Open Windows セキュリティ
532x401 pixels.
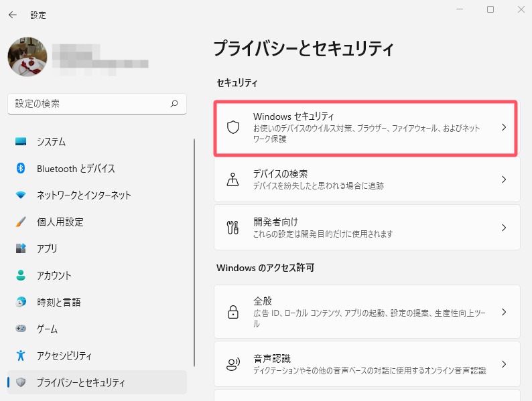pos(366,128)
